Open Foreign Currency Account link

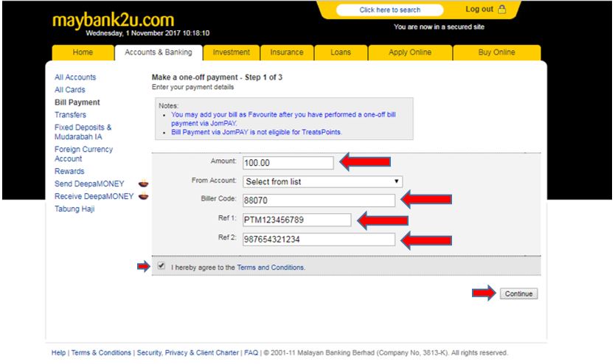coord(83,154)
